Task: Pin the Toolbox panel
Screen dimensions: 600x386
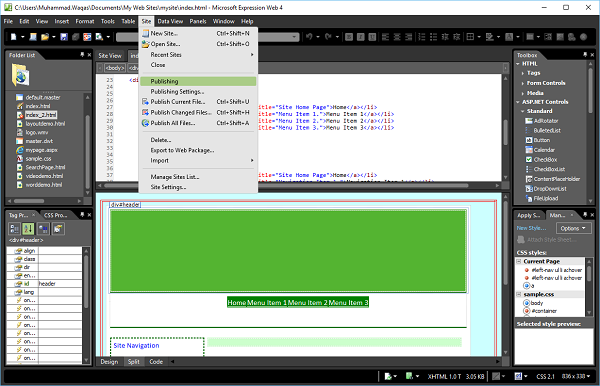Action: (x=585, y=55)
